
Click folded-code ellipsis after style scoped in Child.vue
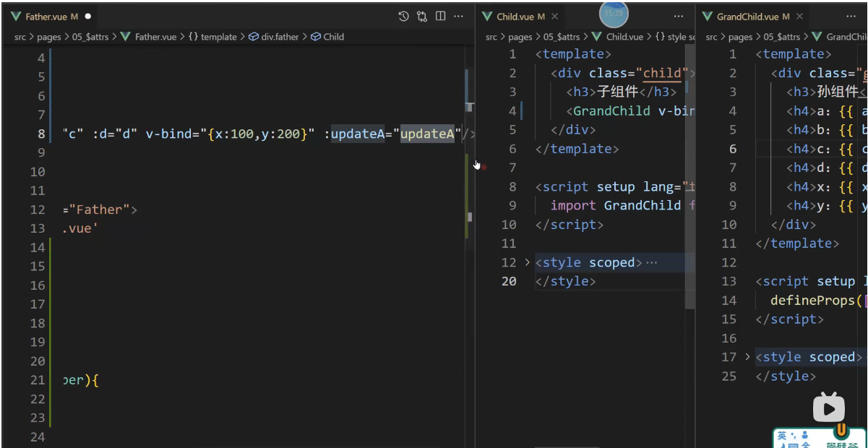651,262
